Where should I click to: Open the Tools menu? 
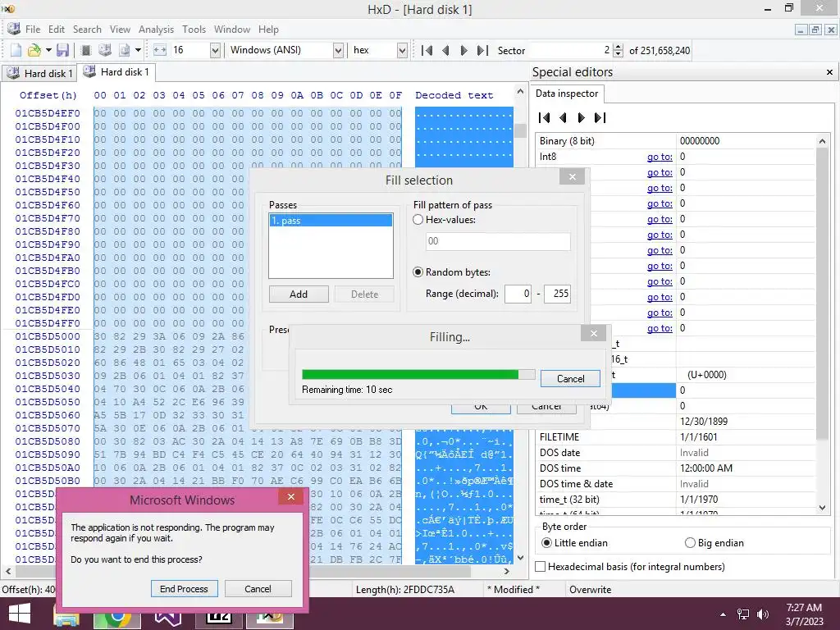(194, 30)
